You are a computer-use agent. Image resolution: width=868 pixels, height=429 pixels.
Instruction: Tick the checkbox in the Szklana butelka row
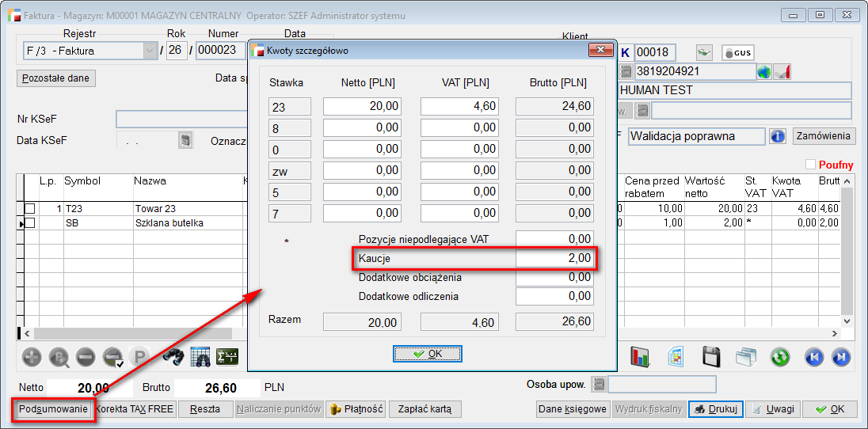click(x=30, y=223)
